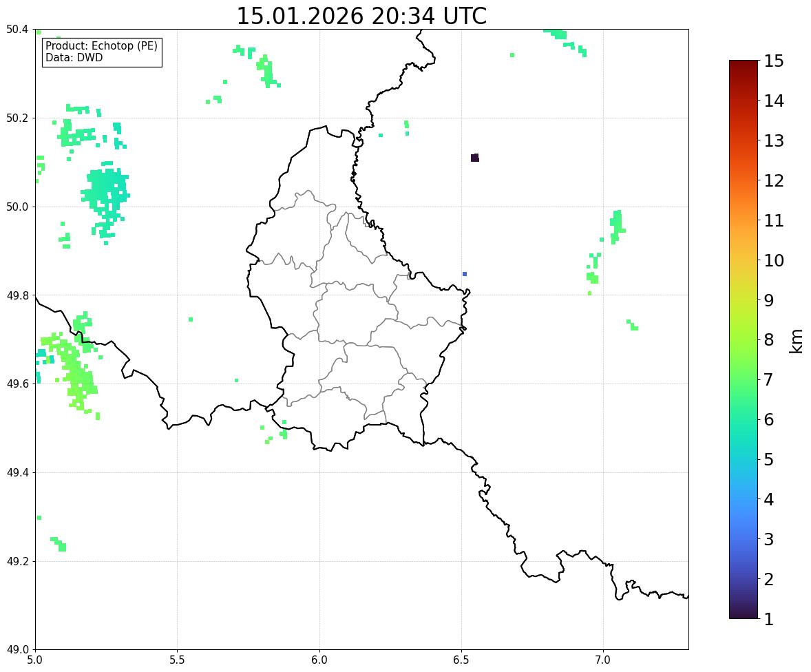
Task: Click the colorbar label '5'
Action: pyautogui.click(x=769, y=459)
